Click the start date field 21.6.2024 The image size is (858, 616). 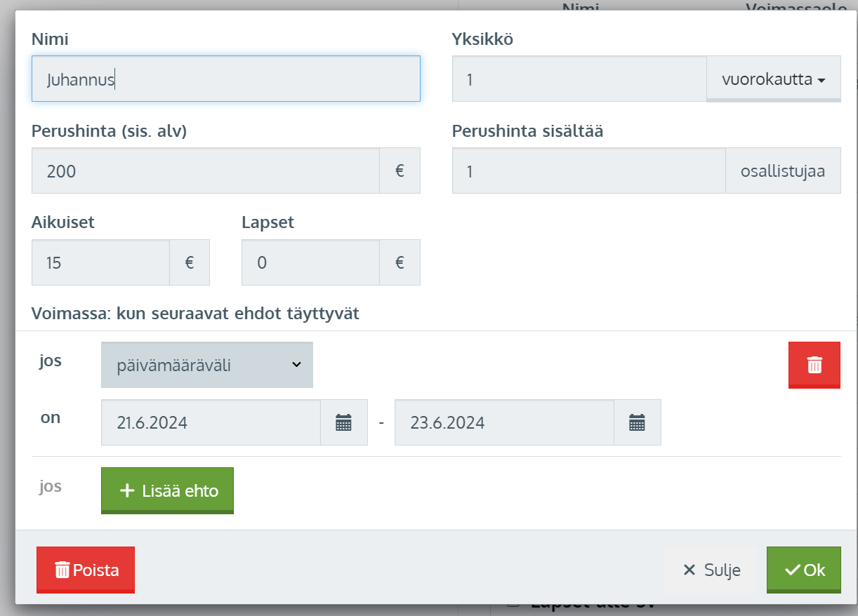tap(211, 422)
